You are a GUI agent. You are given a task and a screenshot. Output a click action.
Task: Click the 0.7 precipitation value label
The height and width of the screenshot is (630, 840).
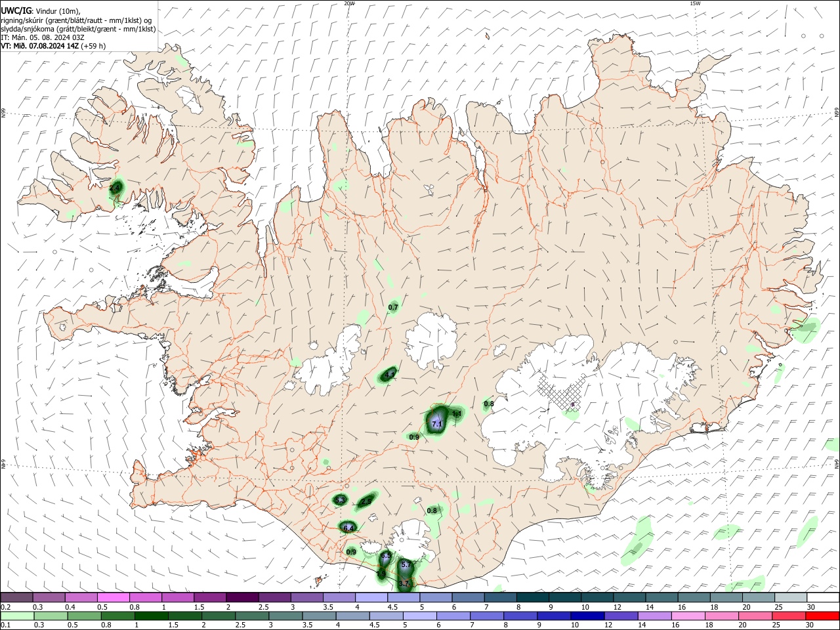tap(393, 307)
